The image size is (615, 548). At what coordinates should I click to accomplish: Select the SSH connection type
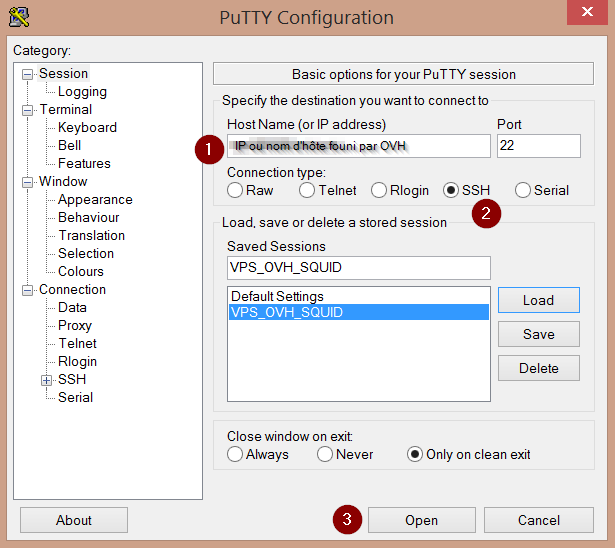tap(451, 190)
